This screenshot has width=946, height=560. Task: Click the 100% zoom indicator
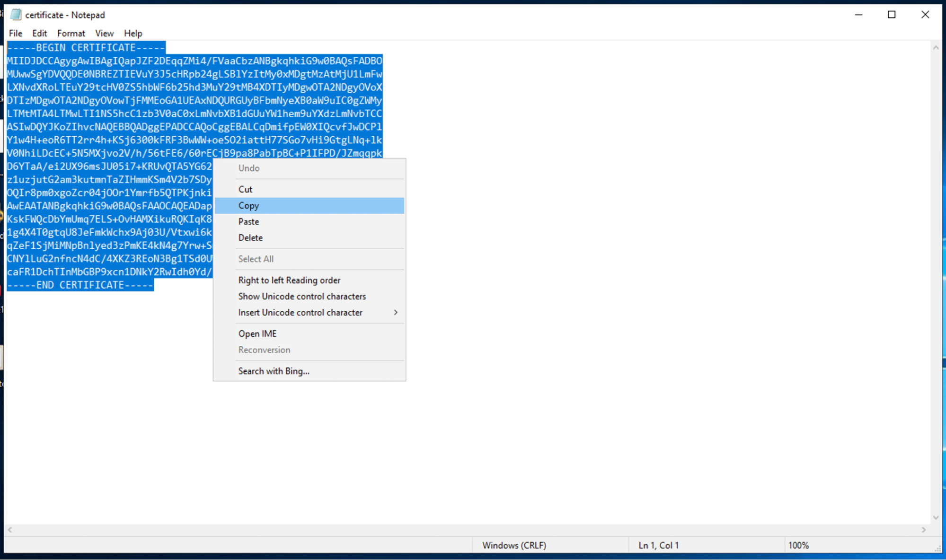coord(799,545)
